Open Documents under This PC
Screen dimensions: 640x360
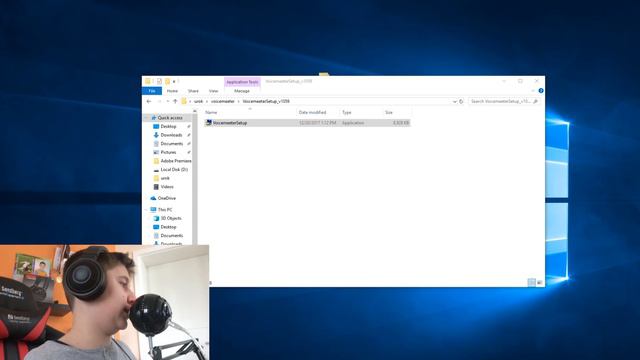click(172, 236)
